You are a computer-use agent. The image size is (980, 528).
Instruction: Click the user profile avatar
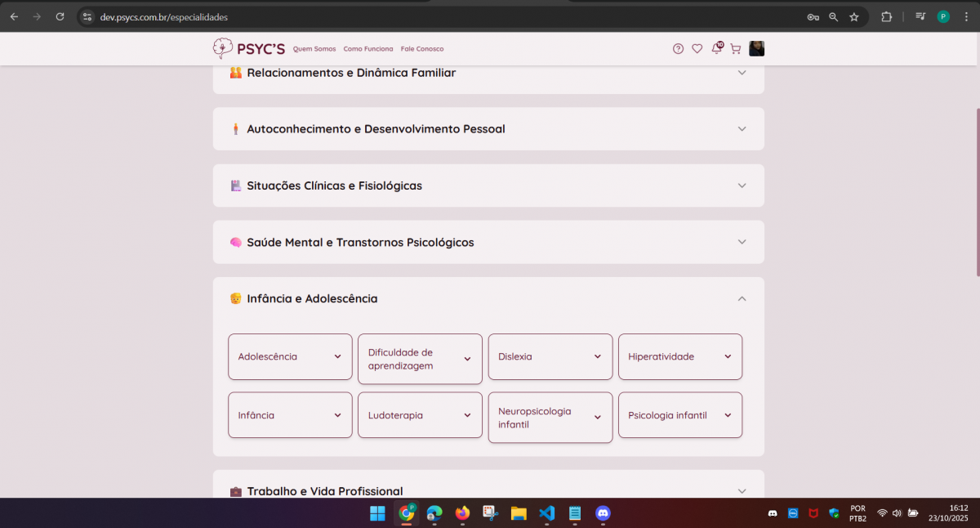click(757, 49)
